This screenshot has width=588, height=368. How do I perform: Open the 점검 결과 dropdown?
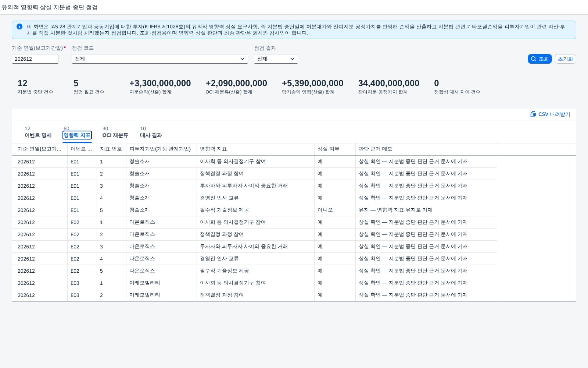pyautogui.click(x=276, y=59)
